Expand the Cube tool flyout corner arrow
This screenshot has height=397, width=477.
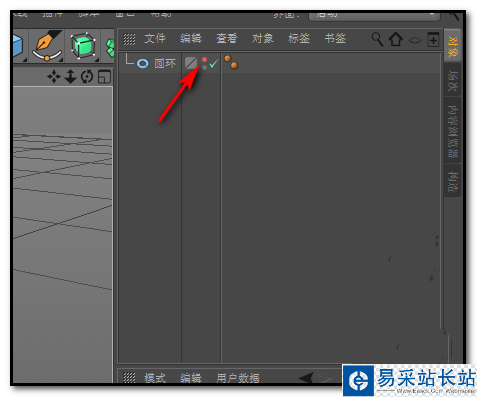[x=97, y=60]
